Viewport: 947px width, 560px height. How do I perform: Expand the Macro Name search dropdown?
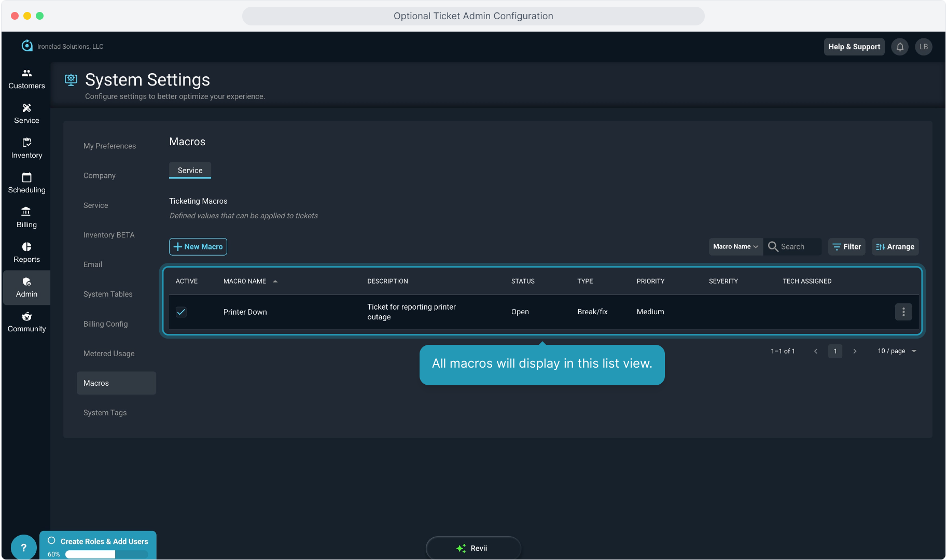[x=735, y=247]
